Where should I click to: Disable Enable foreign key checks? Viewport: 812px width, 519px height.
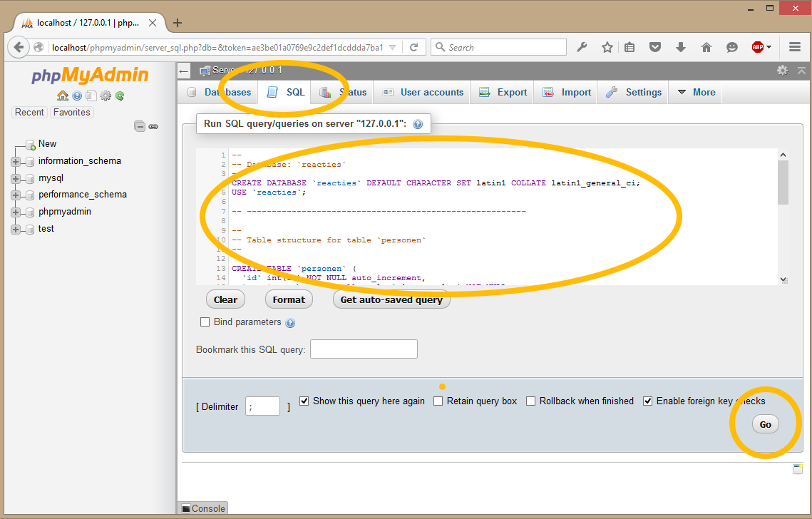(x=647, y=401)
